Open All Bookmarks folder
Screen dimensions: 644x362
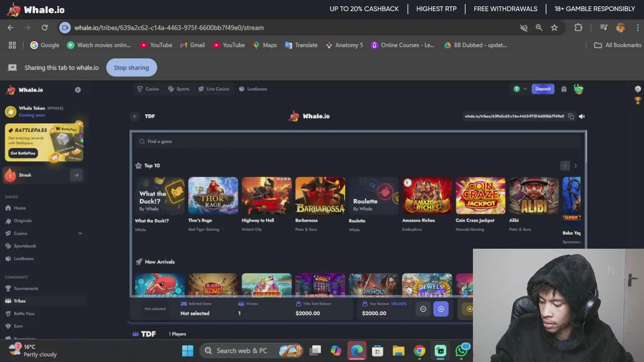pos(617,45)
